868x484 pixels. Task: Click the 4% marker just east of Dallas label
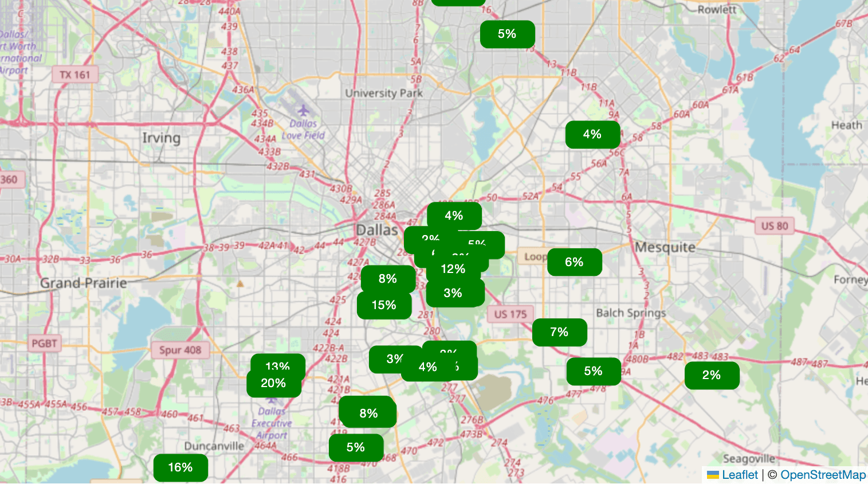(454, 216)
